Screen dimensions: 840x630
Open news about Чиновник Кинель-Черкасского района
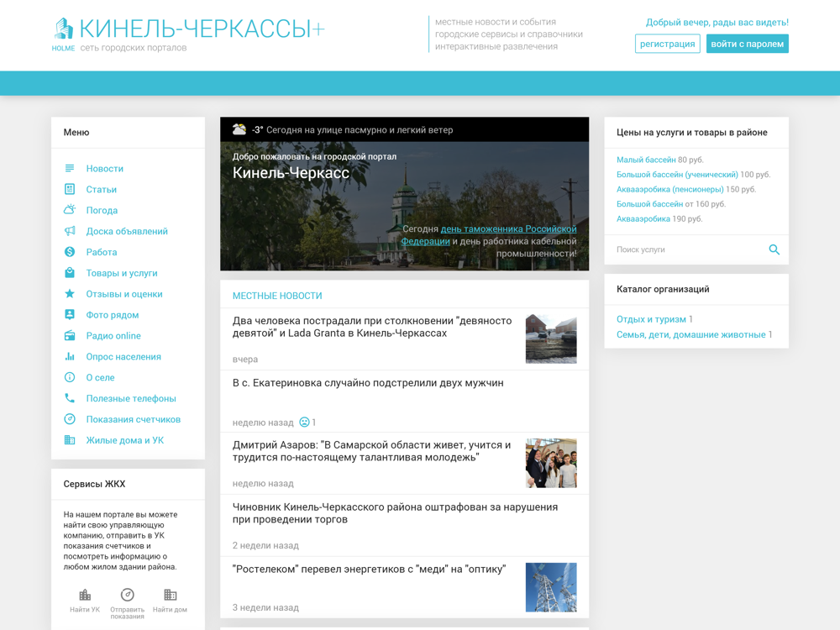click(395, 513)
